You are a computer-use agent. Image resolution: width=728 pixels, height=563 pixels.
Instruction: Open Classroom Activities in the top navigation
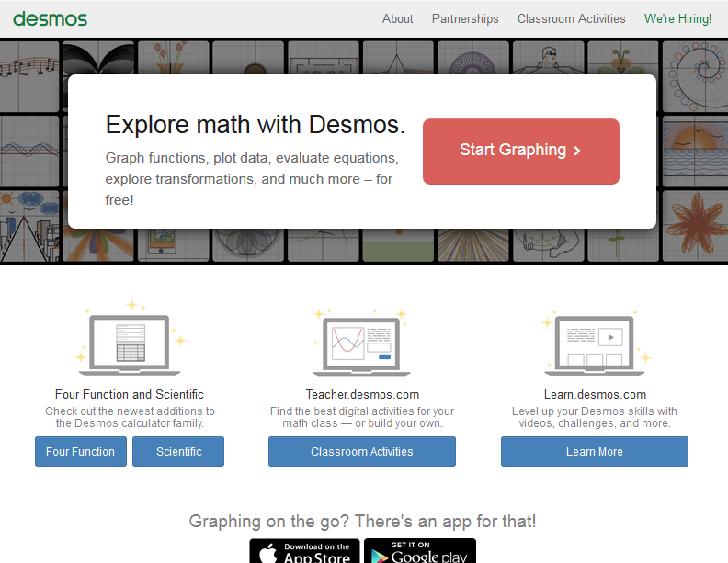[571, 18]
